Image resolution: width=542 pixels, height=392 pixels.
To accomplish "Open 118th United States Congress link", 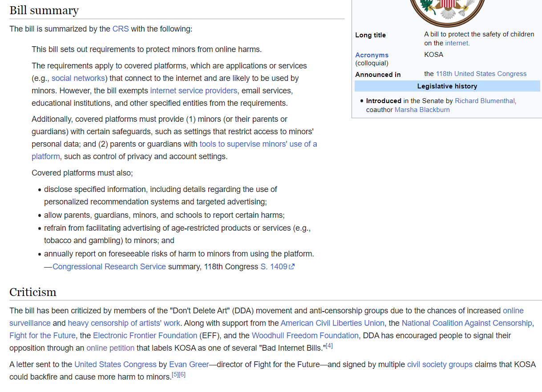I will 481,74.
